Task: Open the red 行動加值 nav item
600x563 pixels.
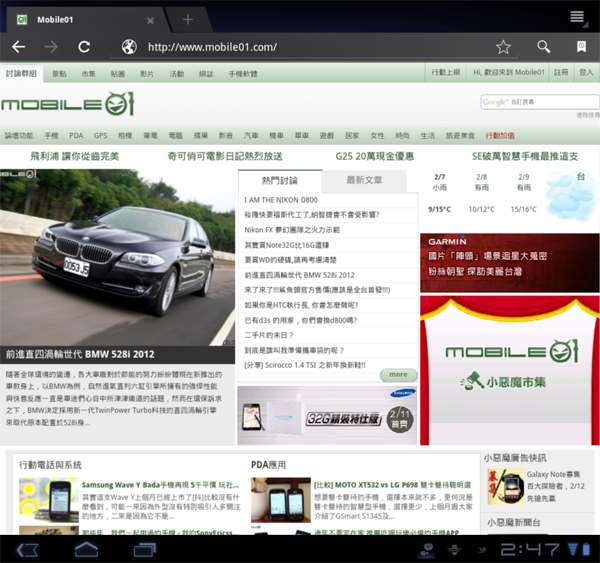Action: 500,135
